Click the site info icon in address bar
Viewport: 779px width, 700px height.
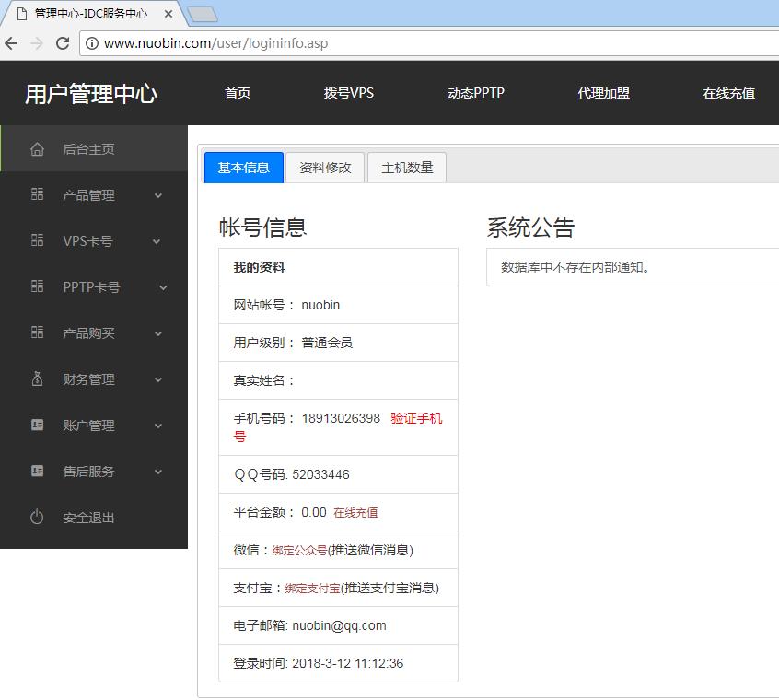tap(92, 43)
